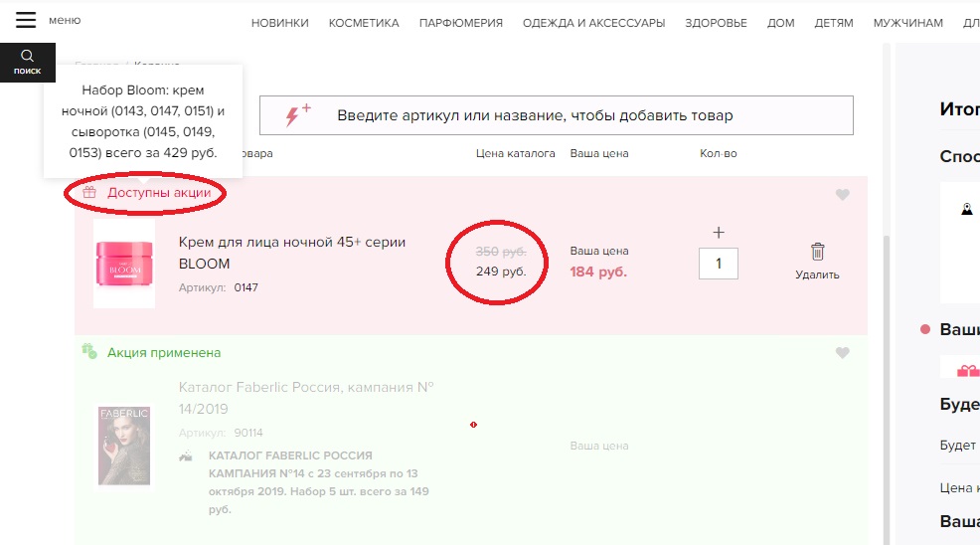Open product Крем для лица ночной BLOOM
The image size is (980, 545).
(292, 253)
